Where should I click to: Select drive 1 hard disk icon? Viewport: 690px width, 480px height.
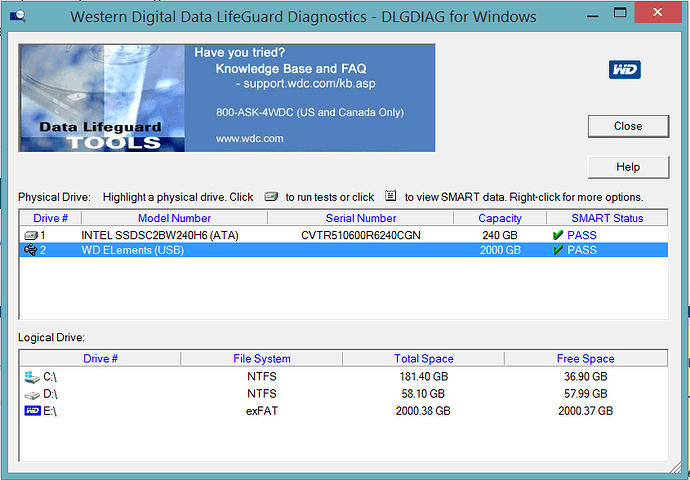tap(31, 235)
